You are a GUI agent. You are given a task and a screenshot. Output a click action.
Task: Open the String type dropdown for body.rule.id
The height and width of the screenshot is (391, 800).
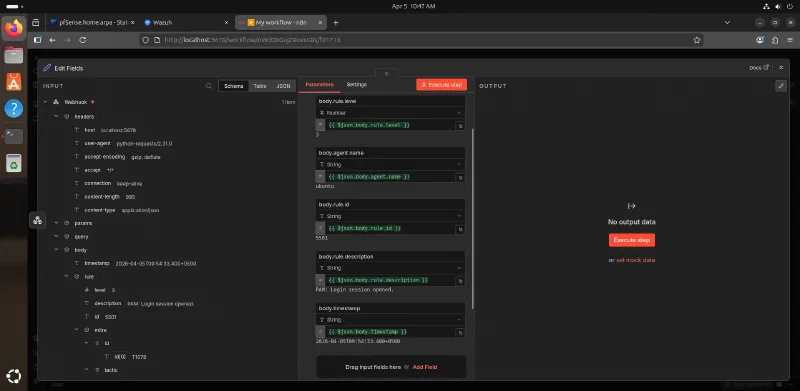coord(390,216)
